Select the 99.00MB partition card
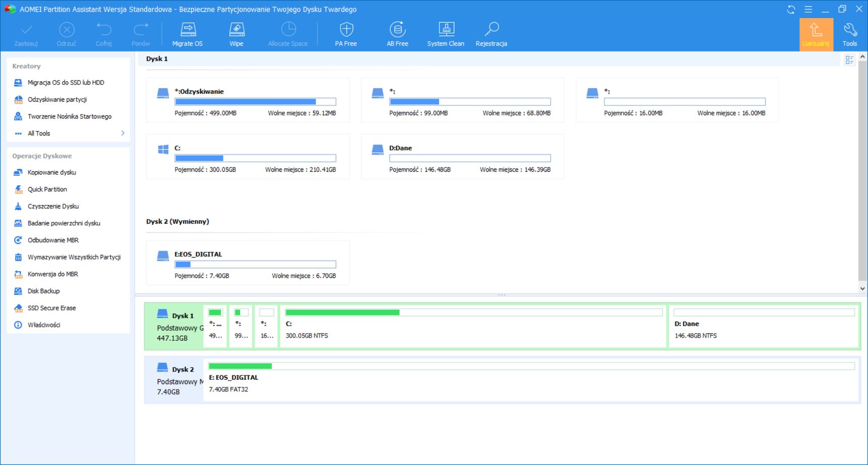The image size is (868, 465). pos(463,100)
